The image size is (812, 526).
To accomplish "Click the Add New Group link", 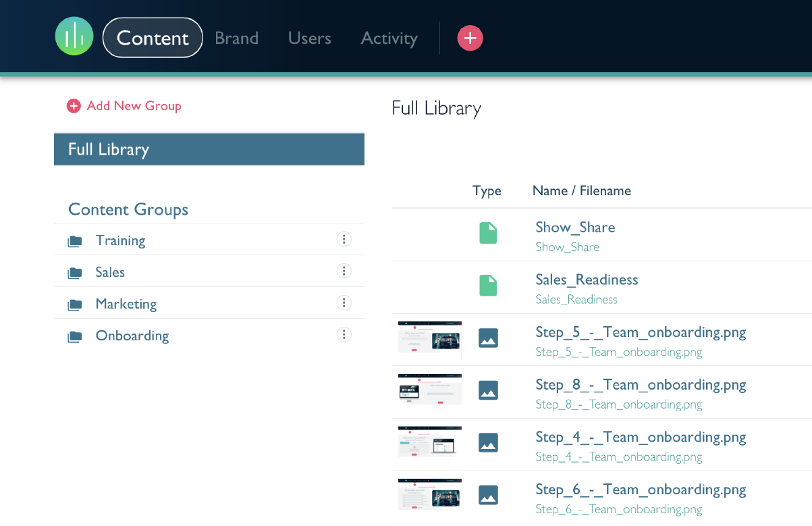I will [x=134, y=106].
